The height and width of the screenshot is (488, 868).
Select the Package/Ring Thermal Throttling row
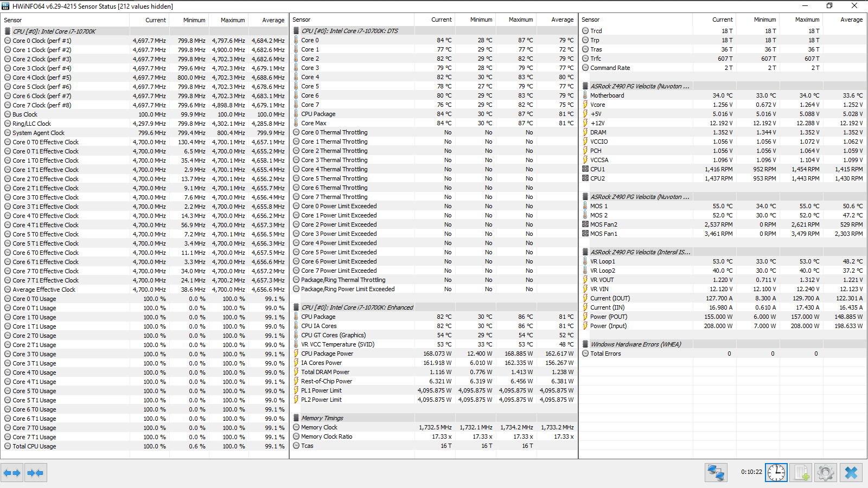click(x=433, y=280)
